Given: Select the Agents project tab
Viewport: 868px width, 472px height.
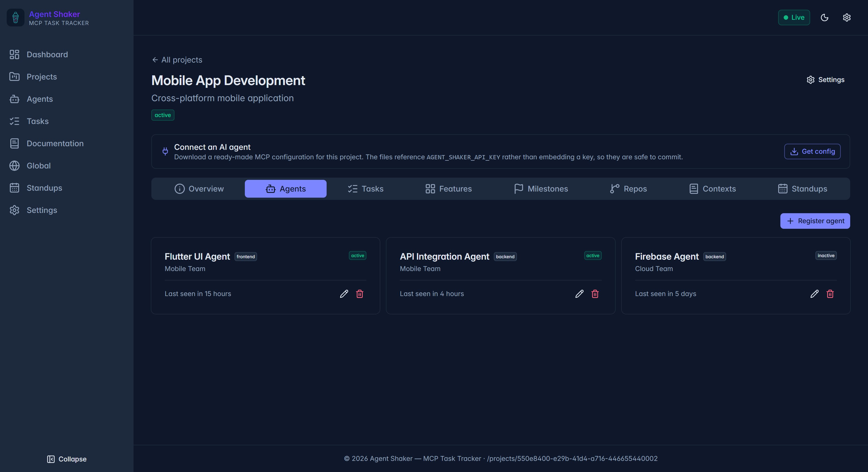Looking at the screenshot, I should (286, 189).
